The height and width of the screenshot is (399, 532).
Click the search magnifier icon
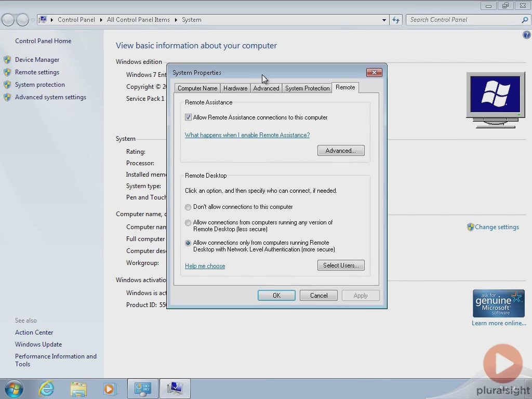pos(525,20)
